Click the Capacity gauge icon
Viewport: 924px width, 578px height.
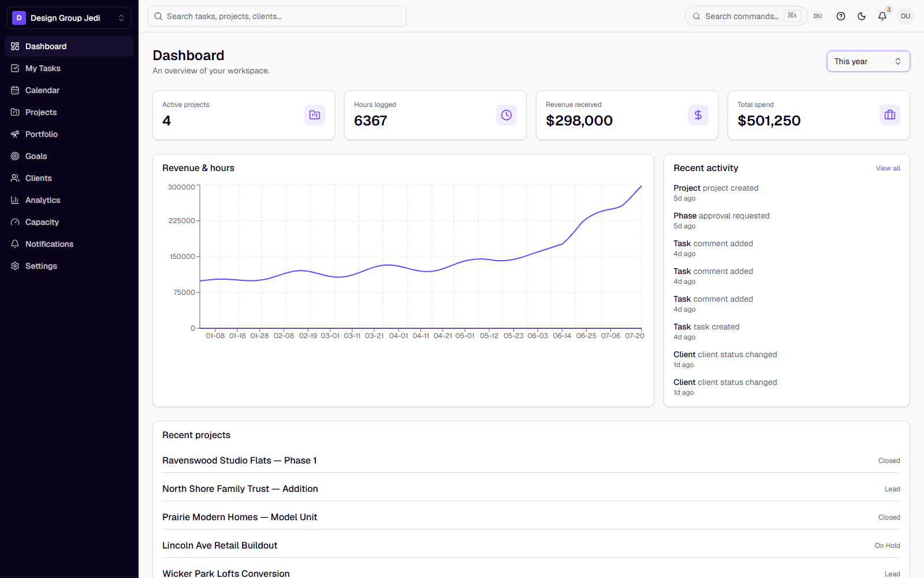point(15,222)
